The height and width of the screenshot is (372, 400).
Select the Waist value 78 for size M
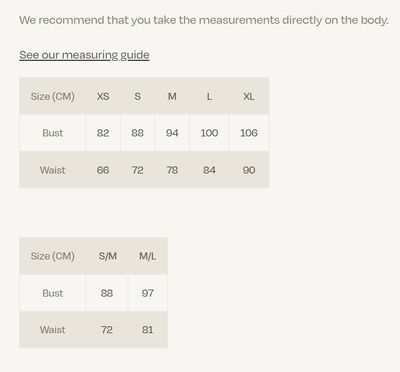(172, 170)
